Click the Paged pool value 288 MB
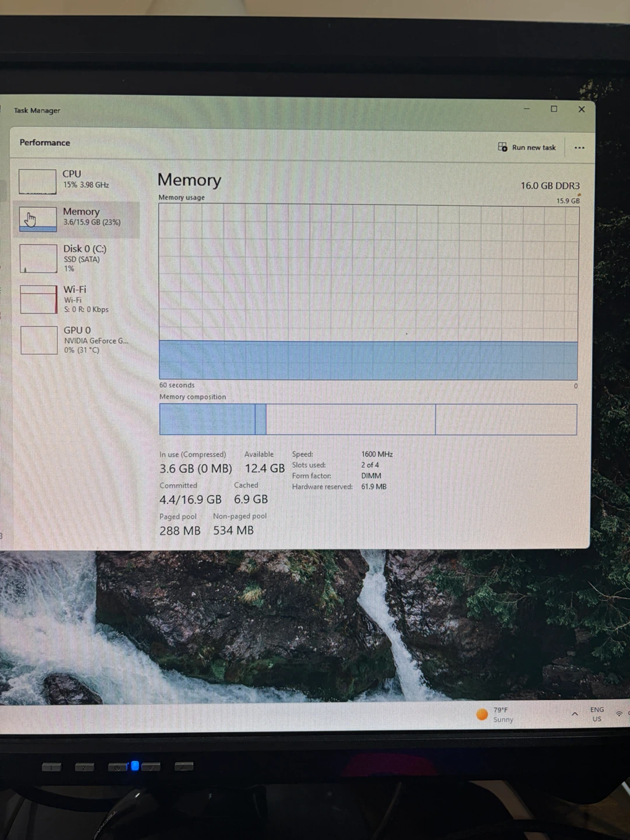This screenshot has height=840, width=630. pyautogui.click(x=180, y=531)
